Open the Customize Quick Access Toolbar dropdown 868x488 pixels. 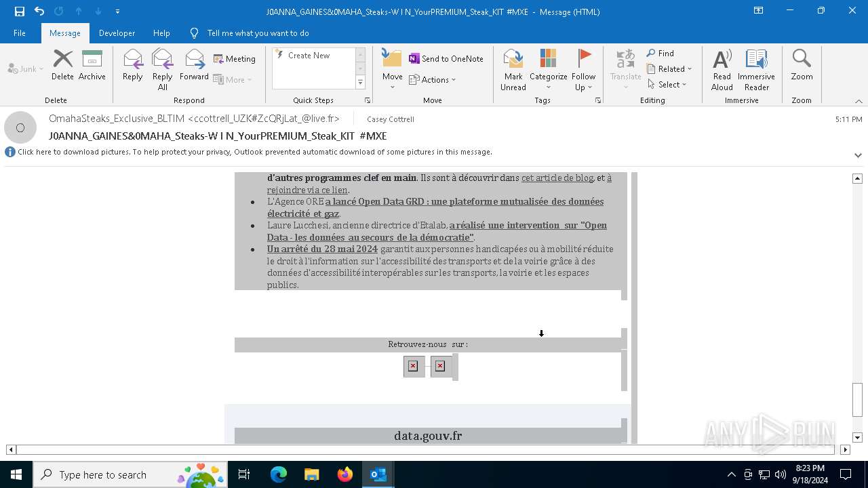[117, 12]
